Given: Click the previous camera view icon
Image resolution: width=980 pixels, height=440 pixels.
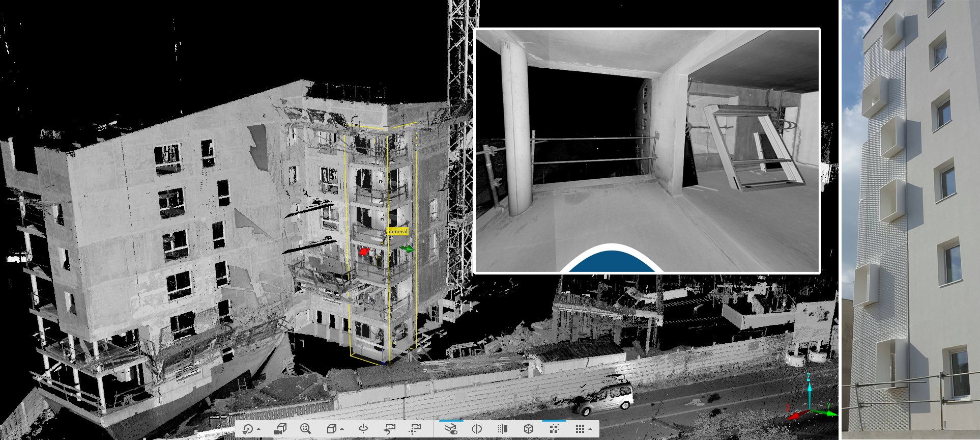Looking at the screenshot, I should tap(390, 429).
